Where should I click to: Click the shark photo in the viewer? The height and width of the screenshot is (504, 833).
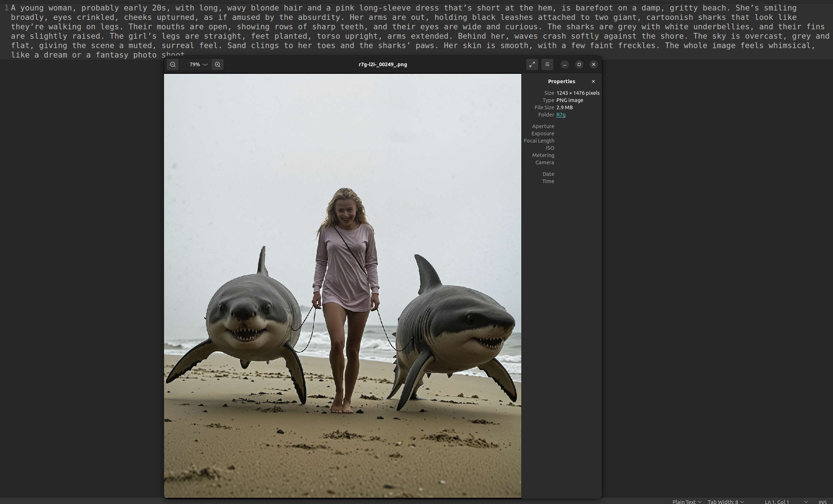pyautogui.click(x=342, y=286)
